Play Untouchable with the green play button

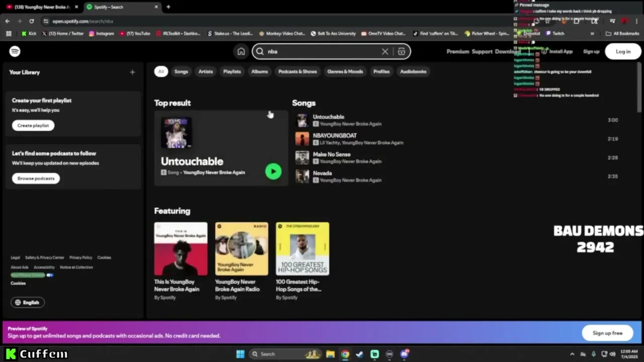(273, 171)
